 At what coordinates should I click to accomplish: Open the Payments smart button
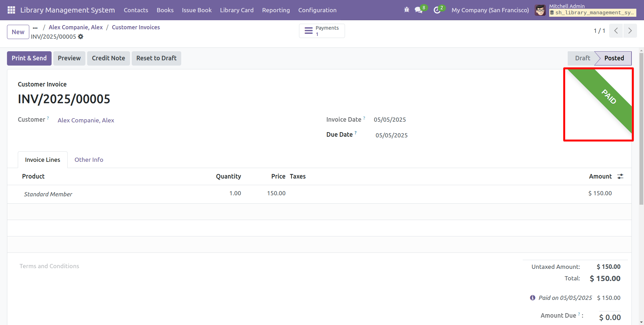(x=322, y=31)
